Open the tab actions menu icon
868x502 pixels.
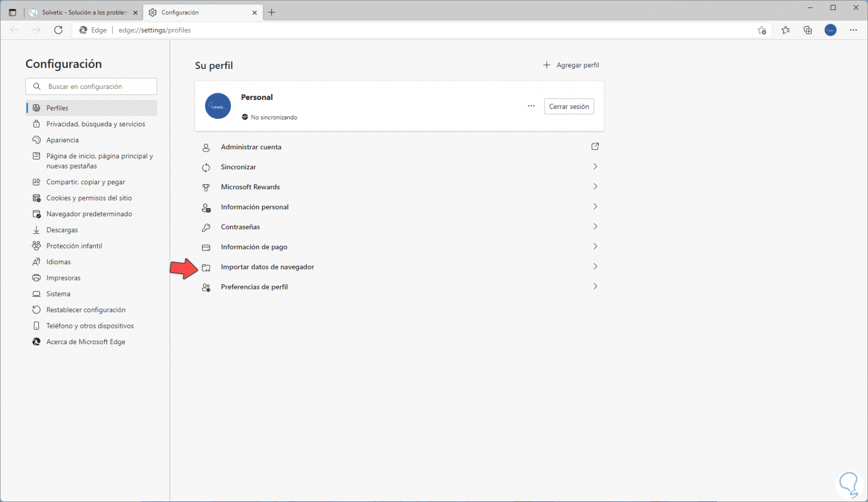click(x=13, y=12)
